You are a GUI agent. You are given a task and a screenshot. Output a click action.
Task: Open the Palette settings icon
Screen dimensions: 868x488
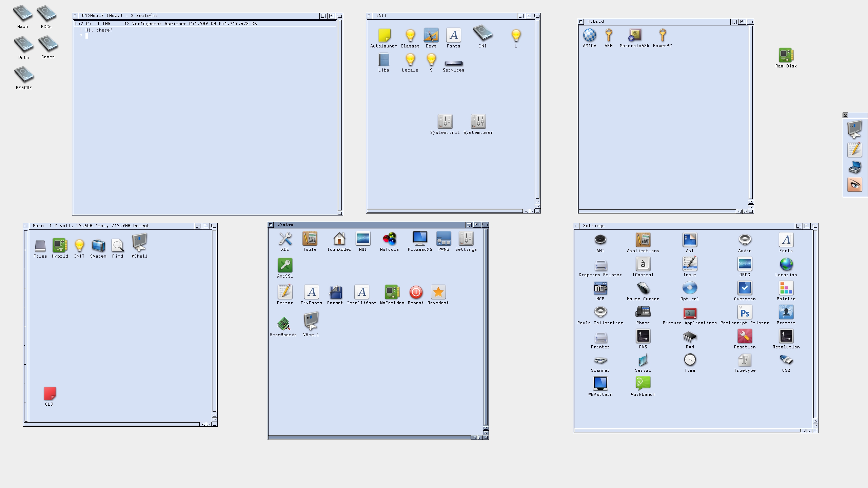[x=786, y=288]
